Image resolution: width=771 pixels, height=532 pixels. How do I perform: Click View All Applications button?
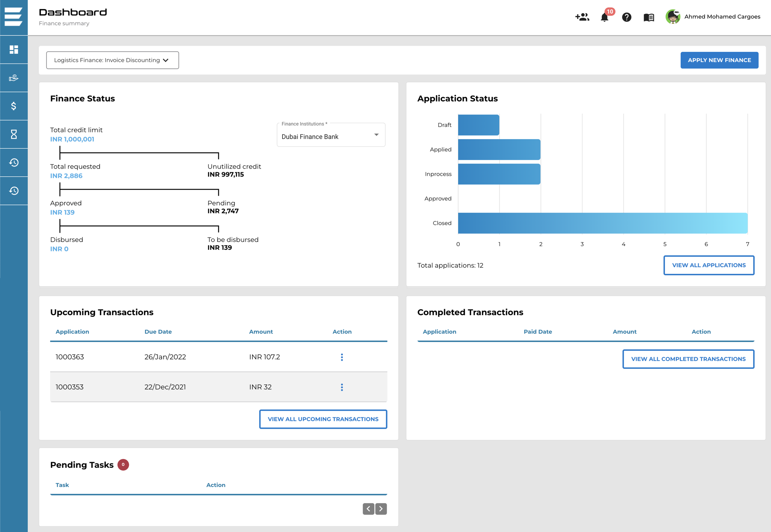[709, 265]
